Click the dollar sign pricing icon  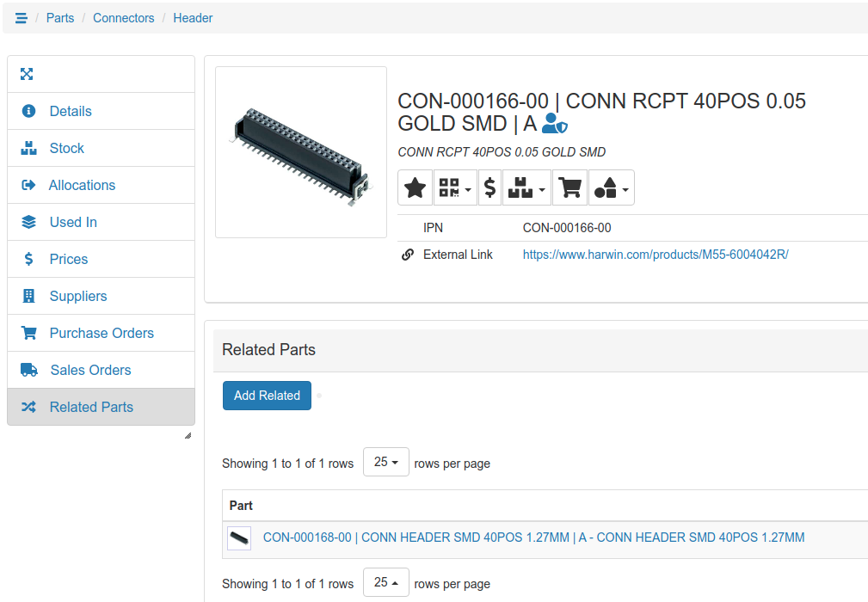coord(489,187)
